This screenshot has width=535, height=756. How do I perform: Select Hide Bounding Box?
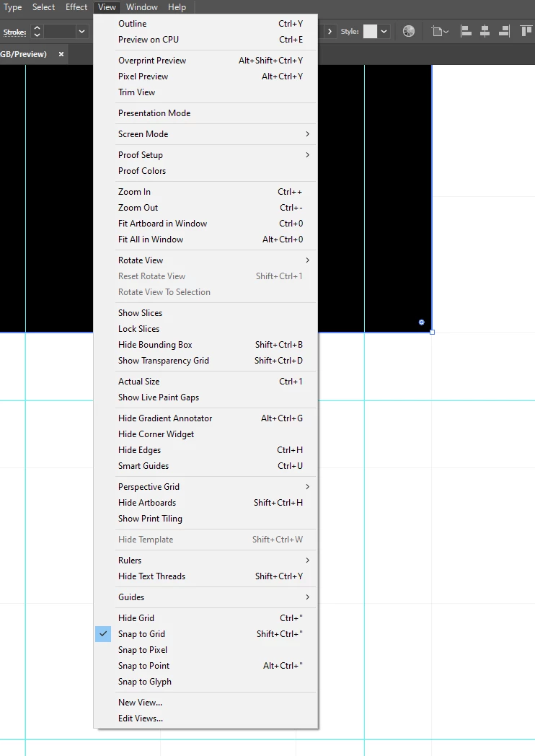click(x=205, y=345)
